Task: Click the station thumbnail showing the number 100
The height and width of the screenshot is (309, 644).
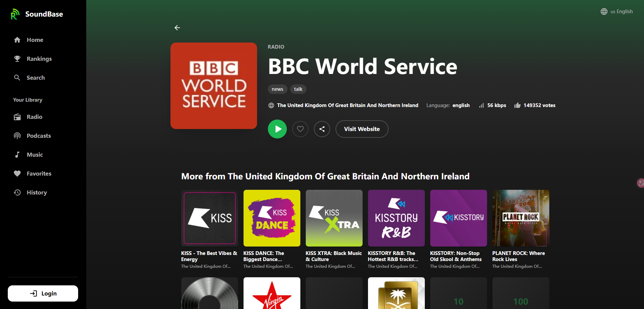Action: click(x=521, y=293)
